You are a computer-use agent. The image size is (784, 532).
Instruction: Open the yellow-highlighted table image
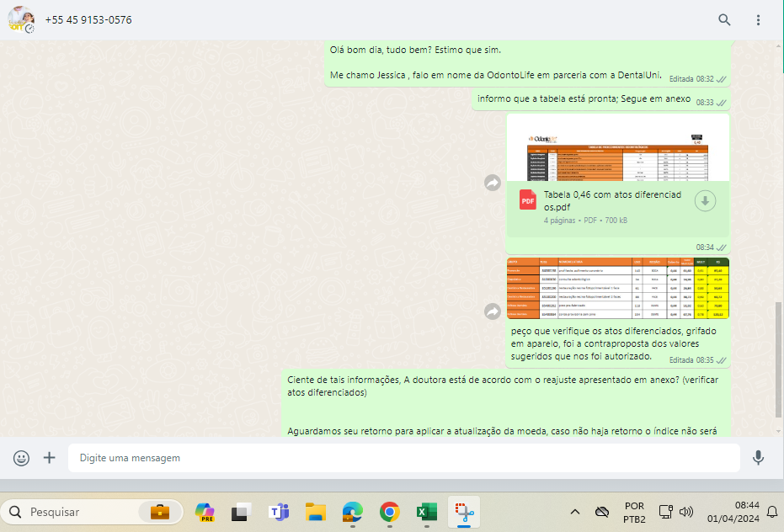617,288
